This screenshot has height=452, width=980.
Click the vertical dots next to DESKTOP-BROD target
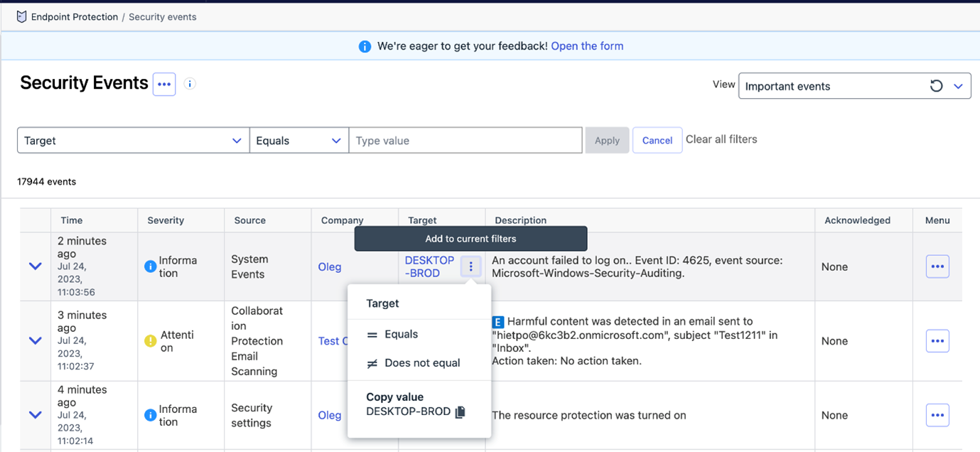pos(470,267)
